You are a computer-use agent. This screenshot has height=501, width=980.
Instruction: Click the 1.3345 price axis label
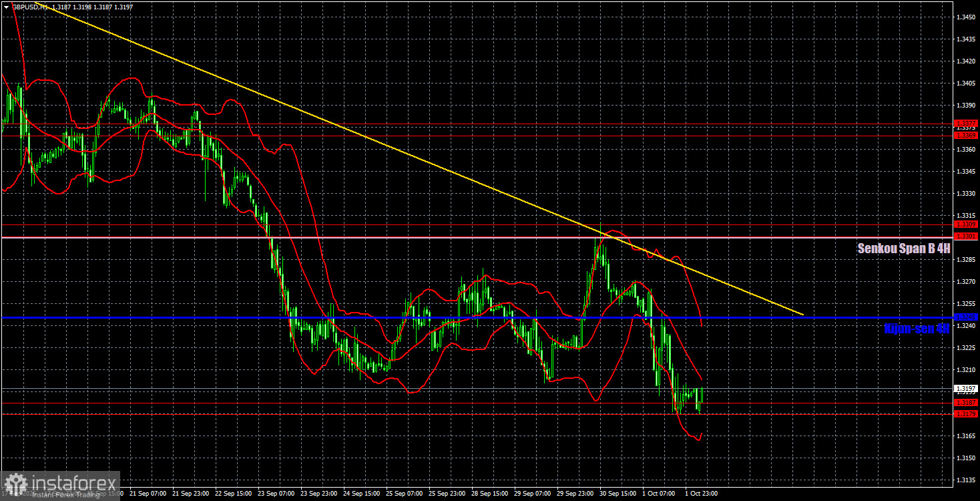[x=965, y=172]
